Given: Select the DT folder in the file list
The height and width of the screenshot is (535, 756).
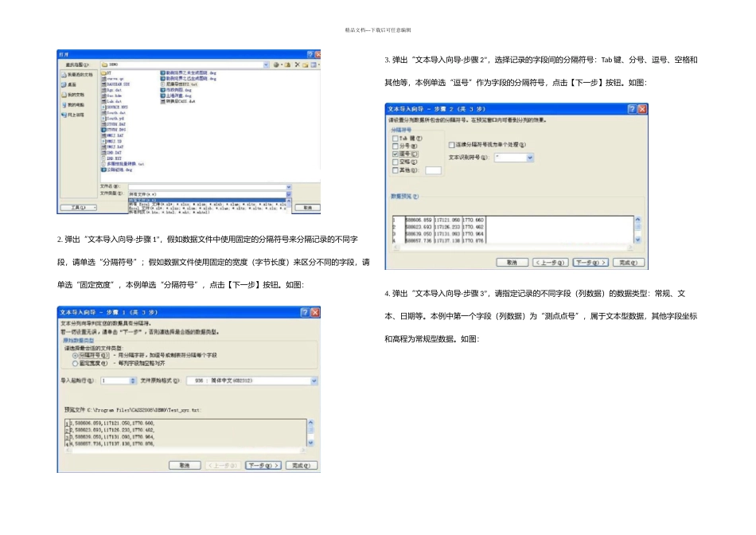Looking at the screenshot, I should coord(106,72).
